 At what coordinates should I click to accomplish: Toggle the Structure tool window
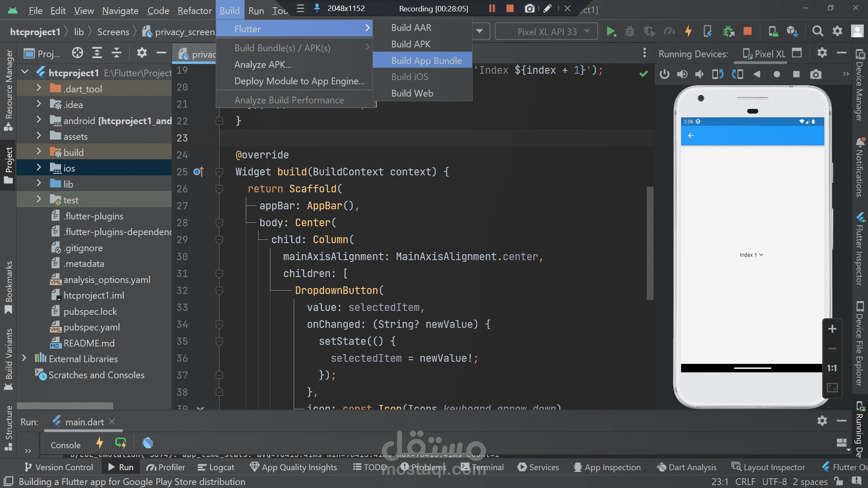9,428
